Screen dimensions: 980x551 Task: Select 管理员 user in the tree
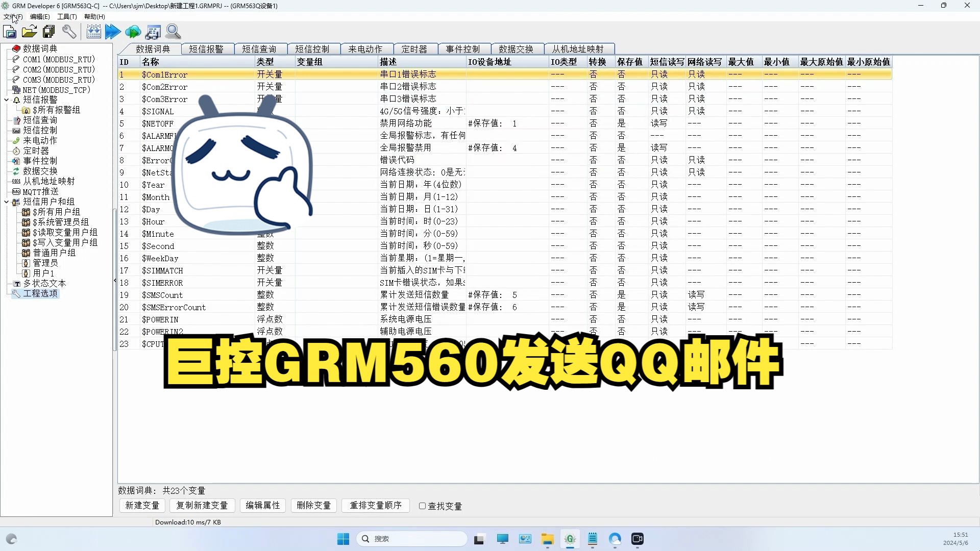point(45,263)
